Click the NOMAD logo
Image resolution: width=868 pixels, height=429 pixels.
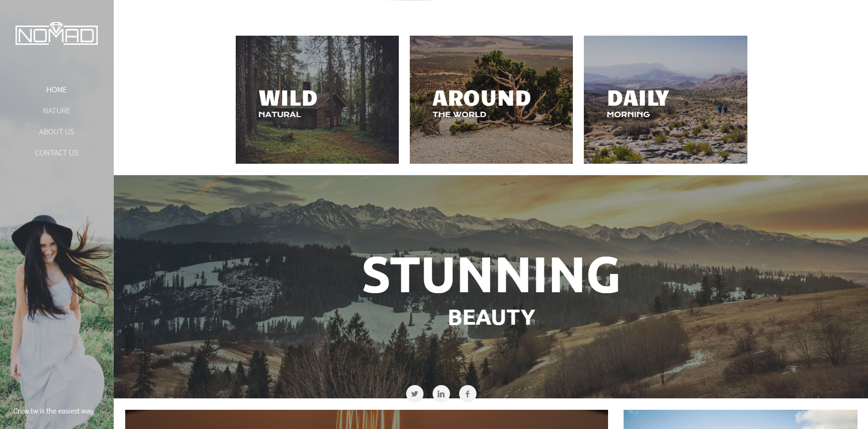pyautogui.click(x=57, y=33)
